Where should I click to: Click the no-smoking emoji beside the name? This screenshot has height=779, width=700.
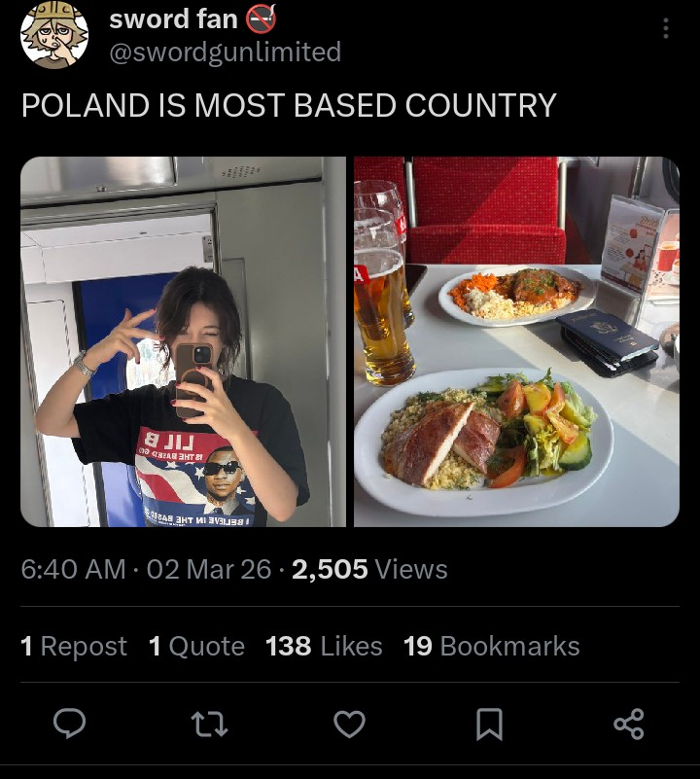(x=260, y=17)
